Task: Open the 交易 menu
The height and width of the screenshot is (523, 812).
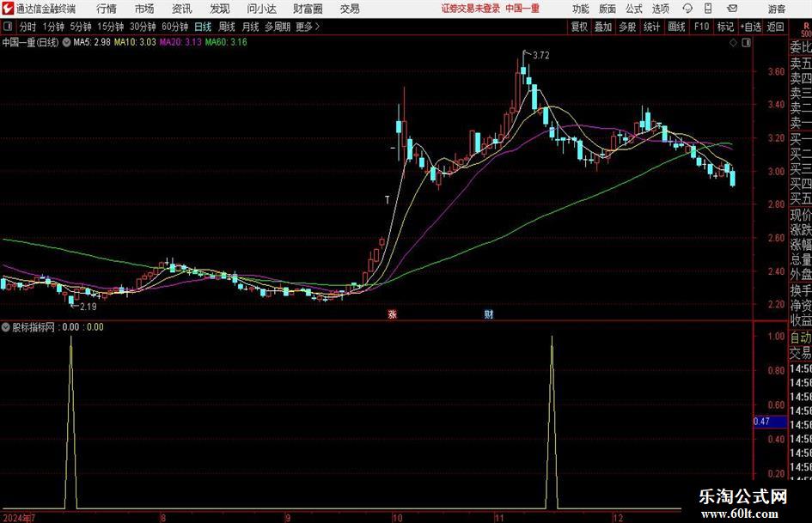Action: point(350,9)
